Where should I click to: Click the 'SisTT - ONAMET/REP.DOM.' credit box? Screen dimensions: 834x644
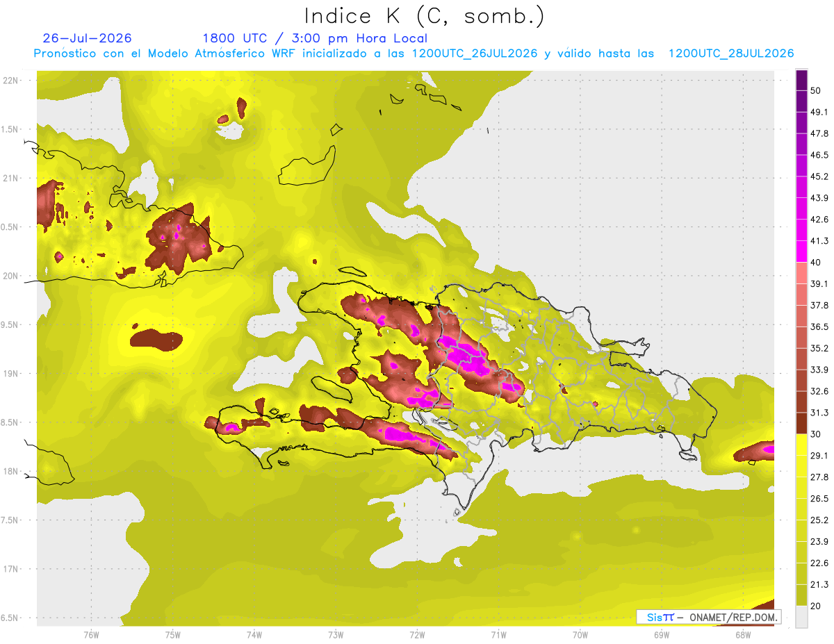709,617
